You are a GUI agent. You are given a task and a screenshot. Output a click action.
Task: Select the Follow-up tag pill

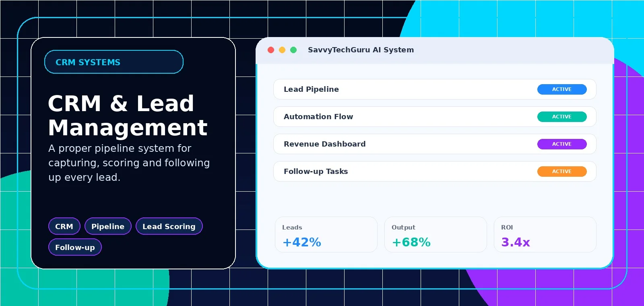[75, 247]
